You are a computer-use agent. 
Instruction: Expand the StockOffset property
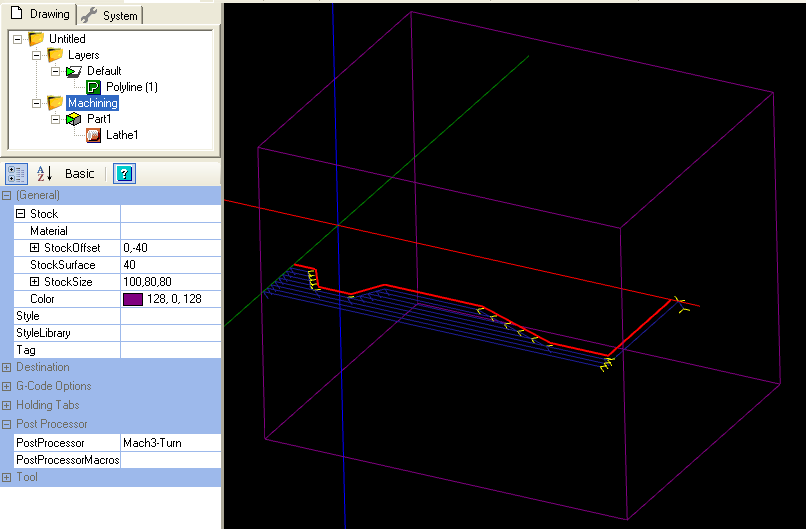coord(34,248)
